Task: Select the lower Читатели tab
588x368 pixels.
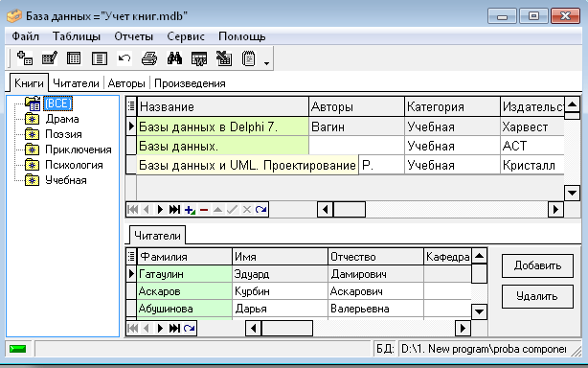Action: pyautogui.click(x=157, y=236)
